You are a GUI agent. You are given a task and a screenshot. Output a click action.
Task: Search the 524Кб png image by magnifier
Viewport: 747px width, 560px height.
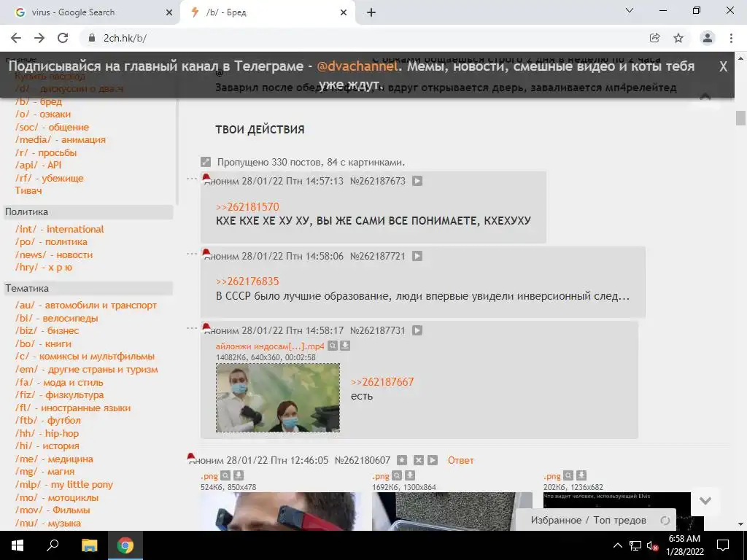226,475
